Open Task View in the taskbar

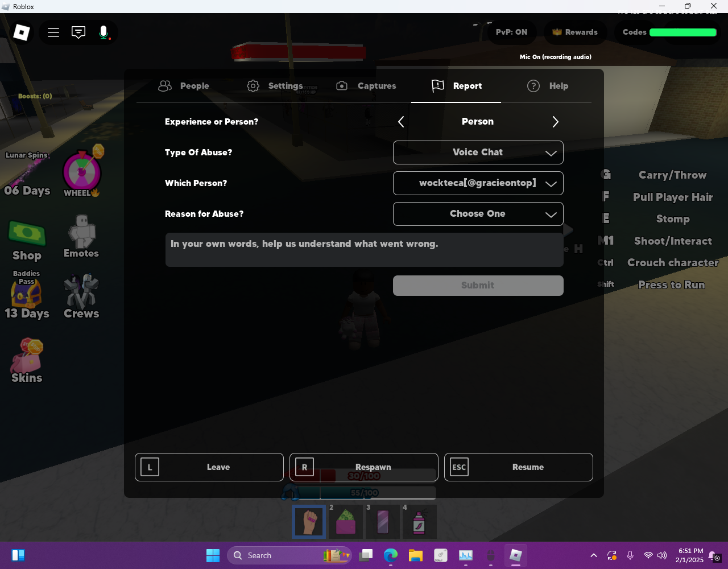pyautogui.click(x=366, y=555)
